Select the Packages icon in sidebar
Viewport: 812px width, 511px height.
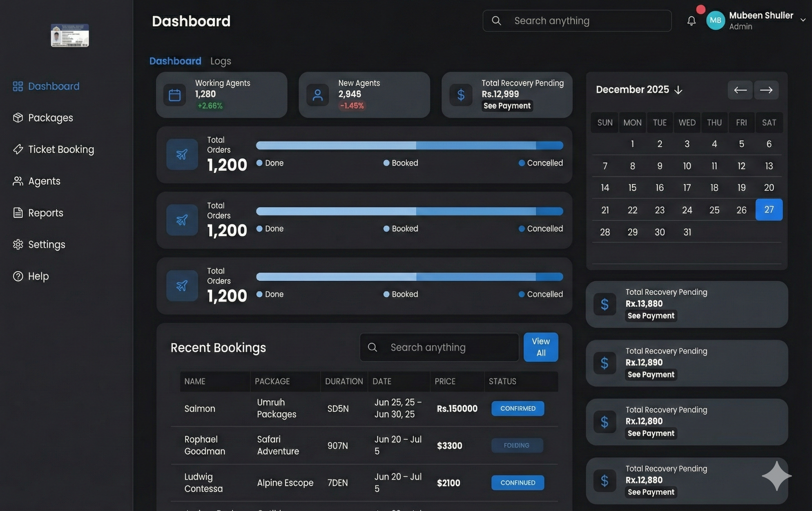(18, 118)
